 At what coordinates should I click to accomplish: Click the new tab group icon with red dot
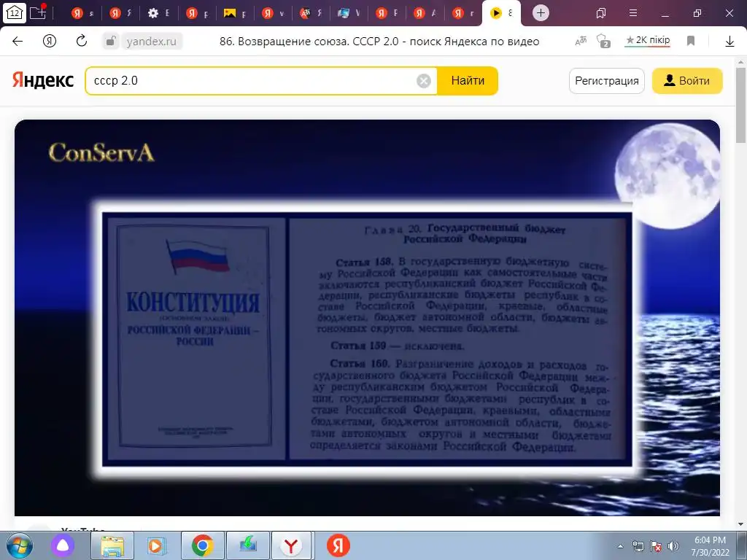point(38,12)
